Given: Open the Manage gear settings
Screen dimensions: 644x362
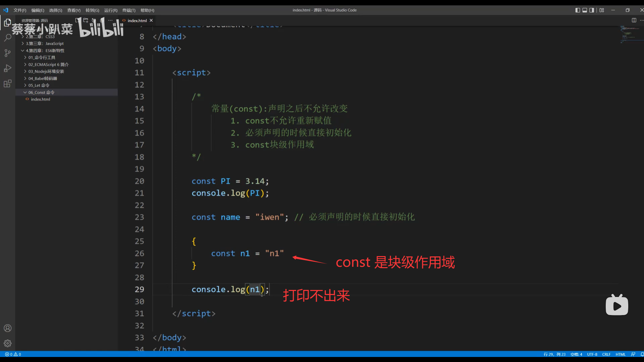Looking at the screenshot, I should coord(7,343).
